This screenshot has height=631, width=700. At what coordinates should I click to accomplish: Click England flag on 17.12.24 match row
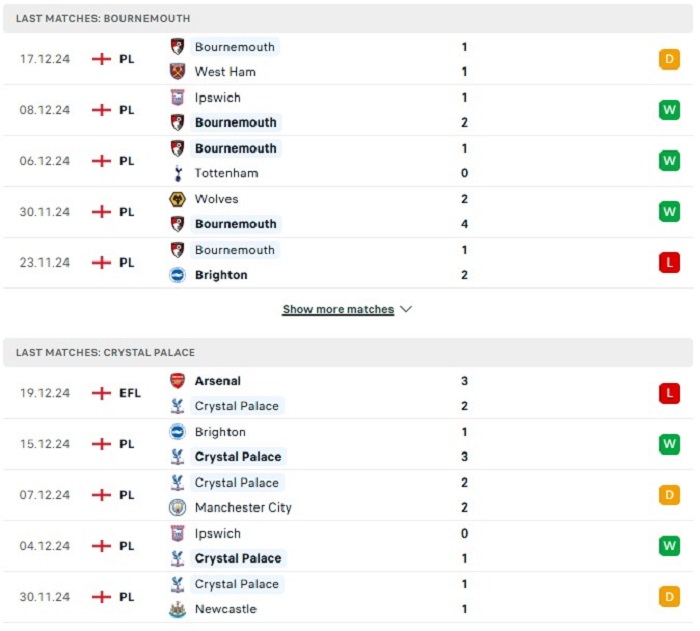[101, 59]
